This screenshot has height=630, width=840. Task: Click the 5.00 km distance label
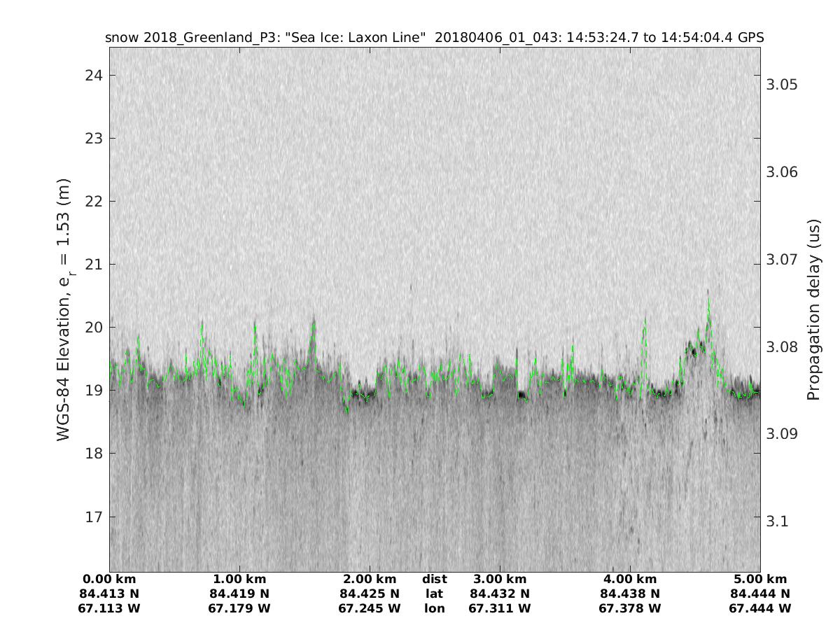coord(760,580)
